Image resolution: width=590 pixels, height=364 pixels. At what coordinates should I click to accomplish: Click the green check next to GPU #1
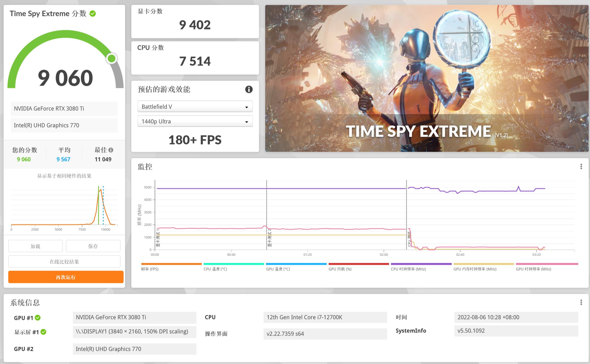[38, 318]
